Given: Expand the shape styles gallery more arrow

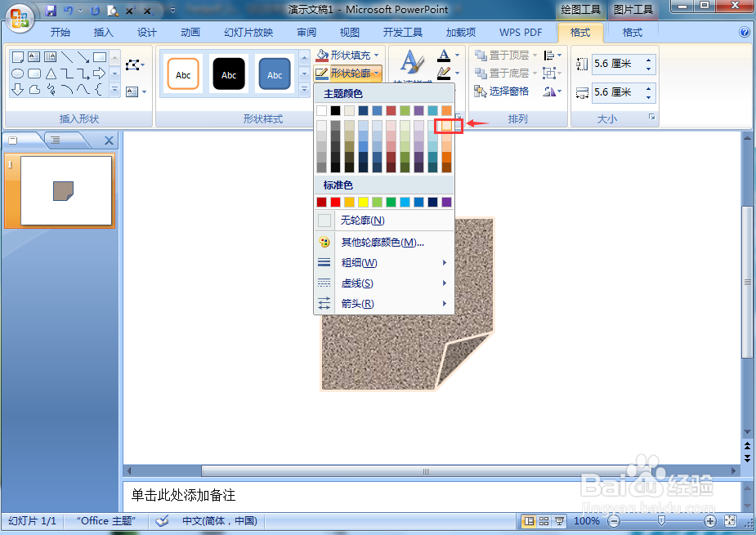Looking at the screenshot, I should click(x=304, y=89).
